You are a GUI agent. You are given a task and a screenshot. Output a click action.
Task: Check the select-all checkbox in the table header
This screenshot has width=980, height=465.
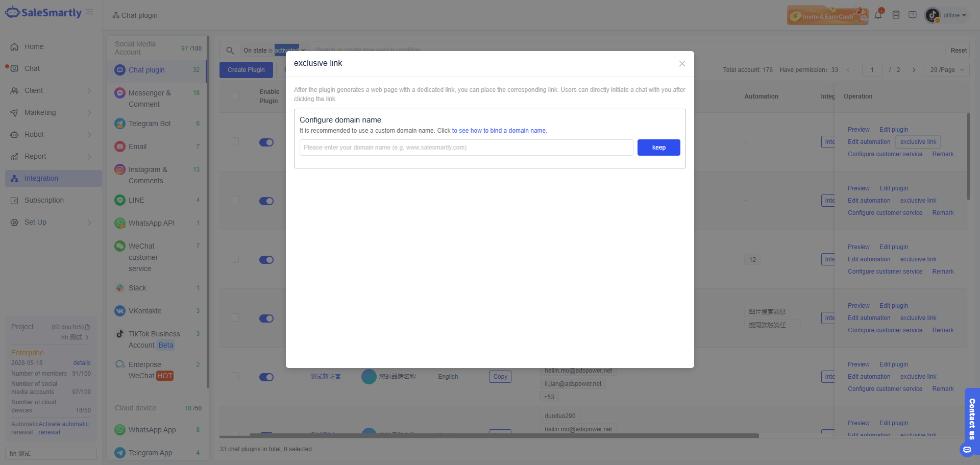(x=235, y=96)
